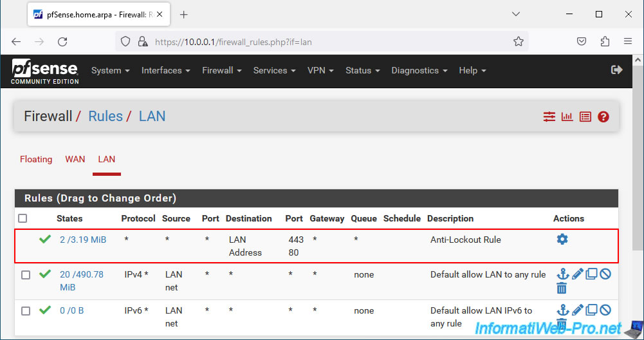Select the LAN rules tab
Image resolution: width=644 pixels, height=340 pixels.
click(106, 159)
